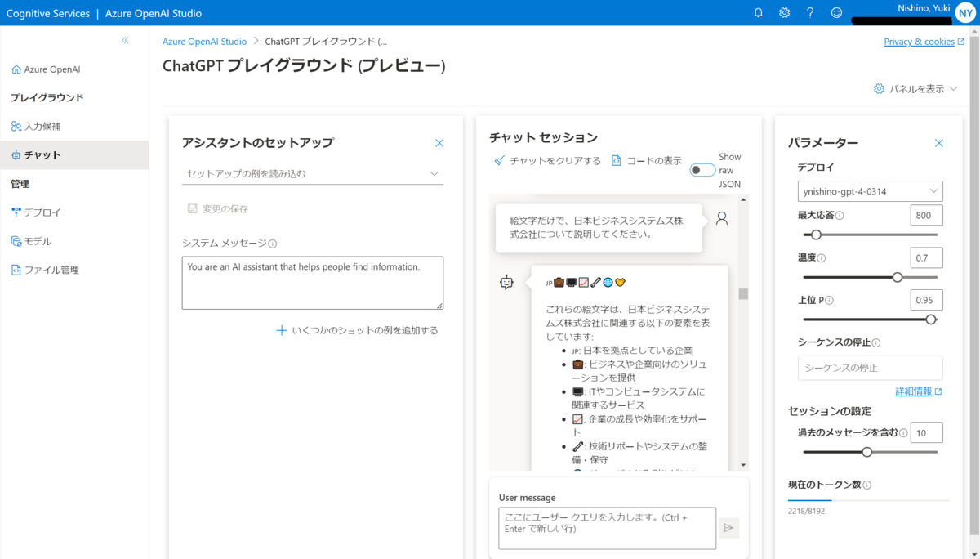Click the デプロイ sidebar icon
The image size is (980, 559).
click(x=16, y=212)
